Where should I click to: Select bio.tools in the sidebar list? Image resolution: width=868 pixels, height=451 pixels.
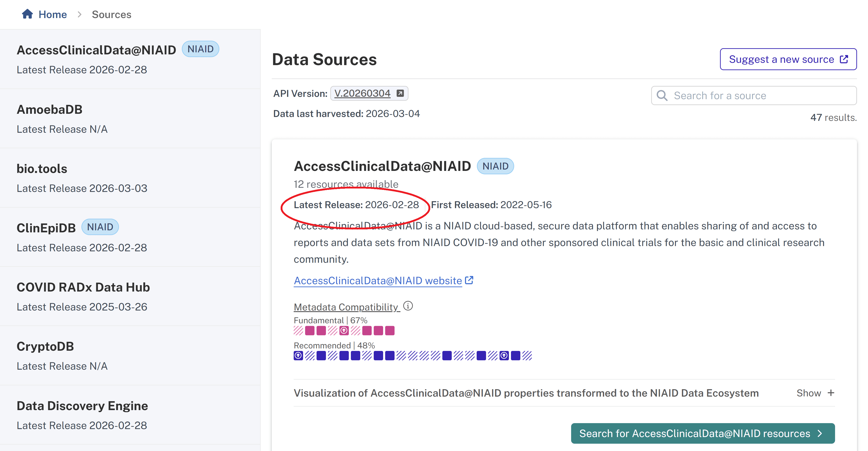click(x=130, y=178)
